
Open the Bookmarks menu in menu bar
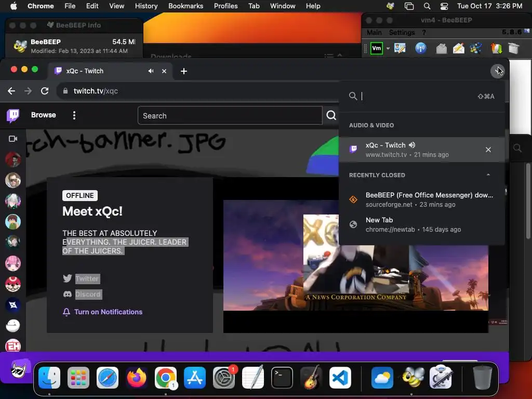[185, 6]
